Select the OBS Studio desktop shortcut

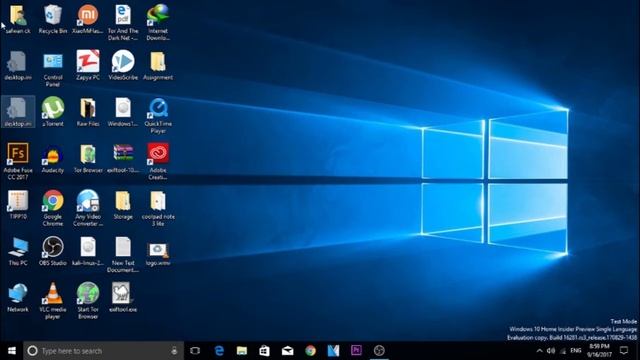(53, 251)
